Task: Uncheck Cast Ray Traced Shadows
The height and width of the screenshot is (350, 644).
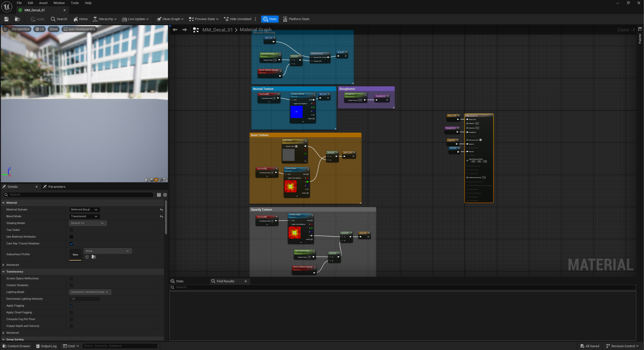Action: pos(71,244)
